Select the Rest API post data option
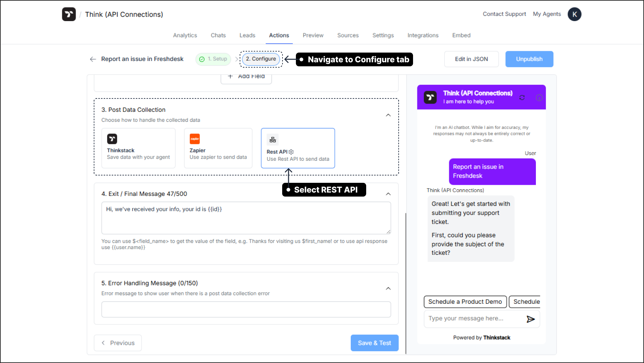 298,148
